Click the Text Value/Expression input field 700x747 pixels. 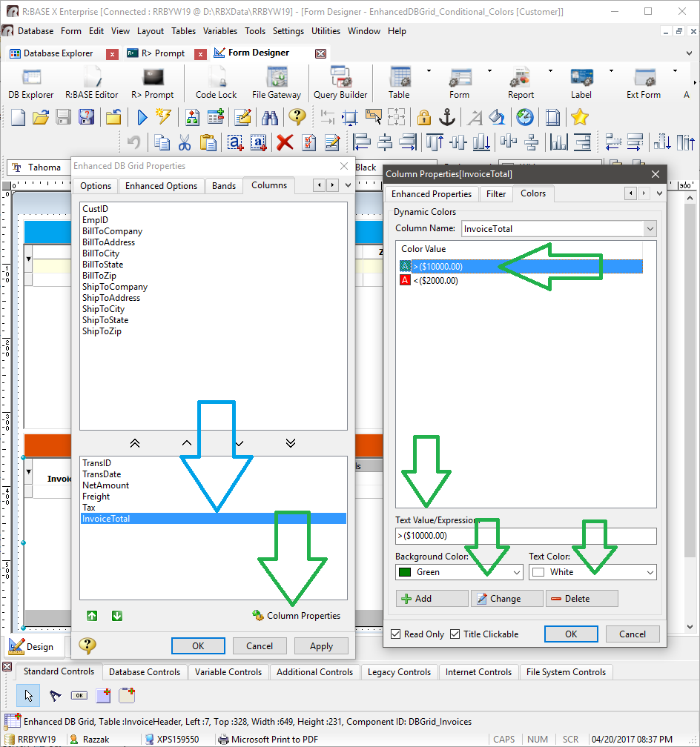(526, 536)
